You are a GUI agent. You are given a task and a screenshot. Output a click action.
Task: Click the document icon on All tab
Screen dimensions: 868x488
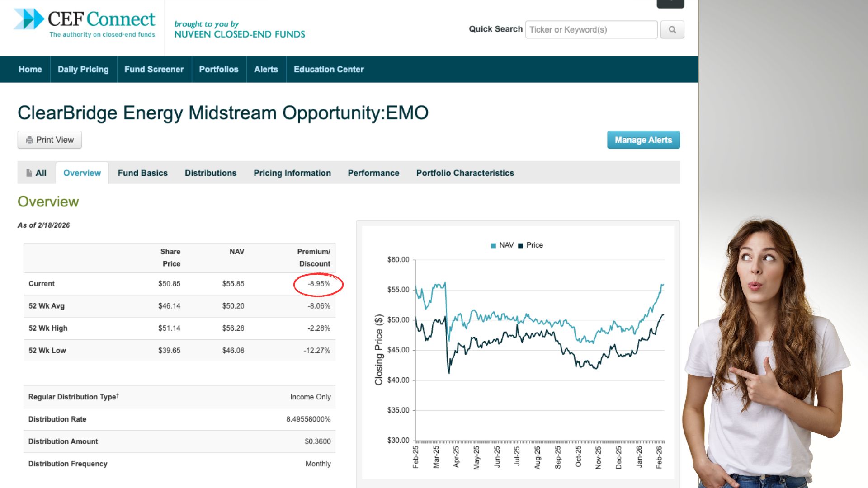(29, 173)
